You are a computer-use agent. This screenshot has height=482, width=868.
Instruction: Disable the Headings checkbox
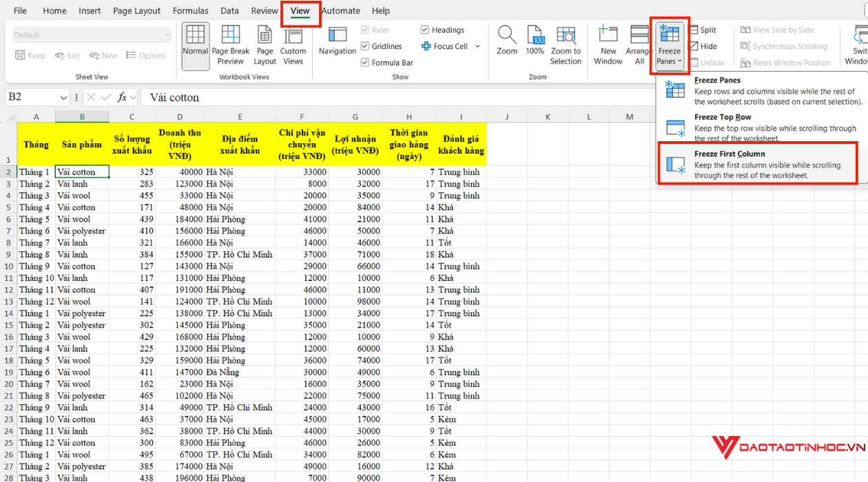tap(425, 30)
